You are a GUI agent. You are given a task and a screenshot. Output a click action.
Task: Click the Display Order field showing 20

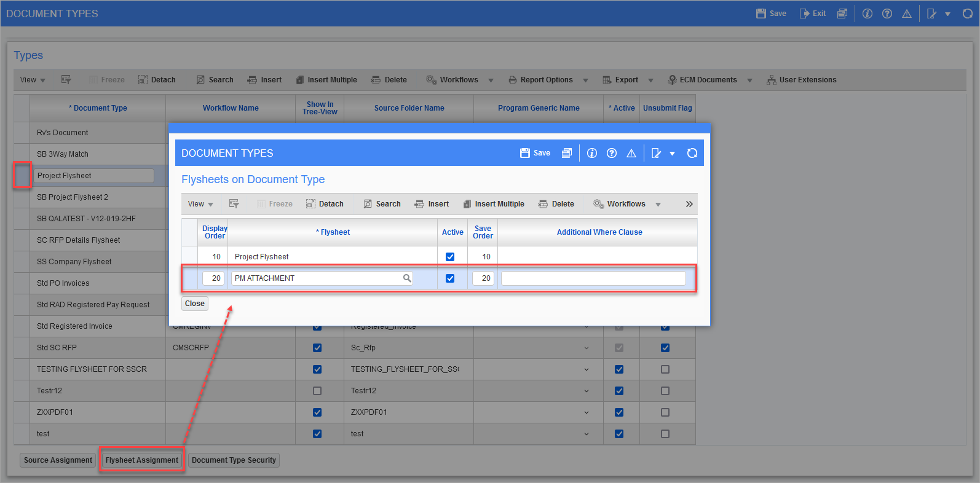pyautogui.click(x=213, y=278)
